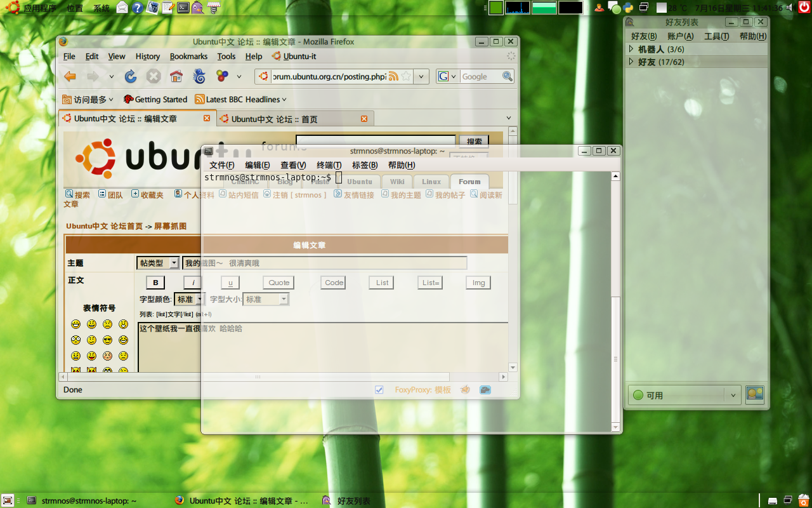The width and height of the screenshot is (812, 508).
Task: Open the terminal 终端(T) menu
Action: coord(329,165)
